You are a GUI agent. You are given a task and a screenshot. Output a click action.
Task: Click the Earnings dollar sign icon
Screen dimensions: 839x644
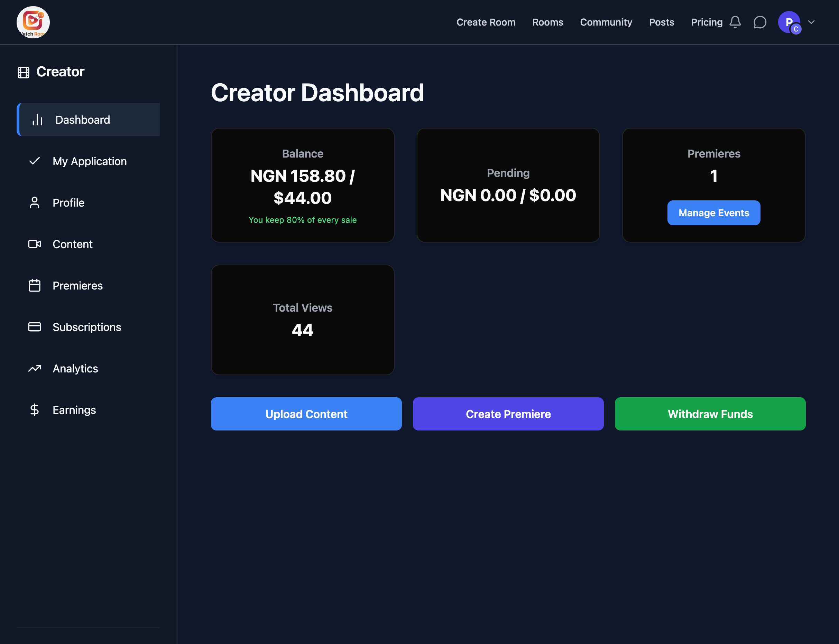[35, 410]
